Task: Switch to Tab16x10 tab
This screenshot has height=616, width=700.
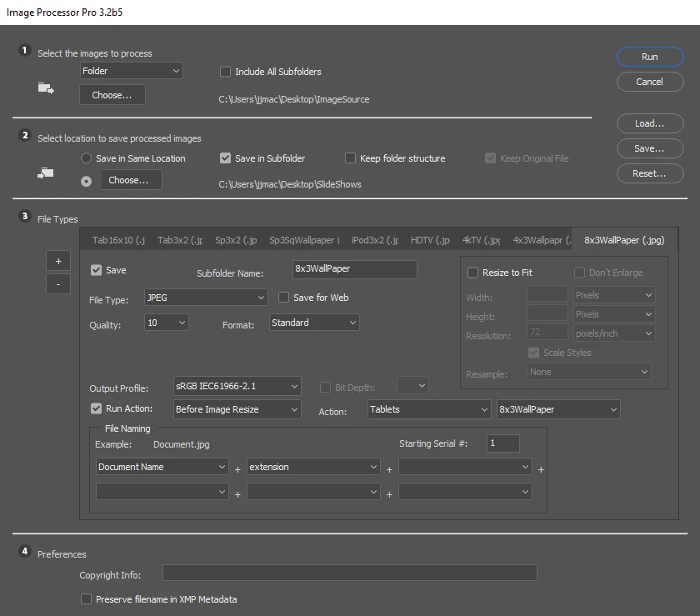Action: 118,240
